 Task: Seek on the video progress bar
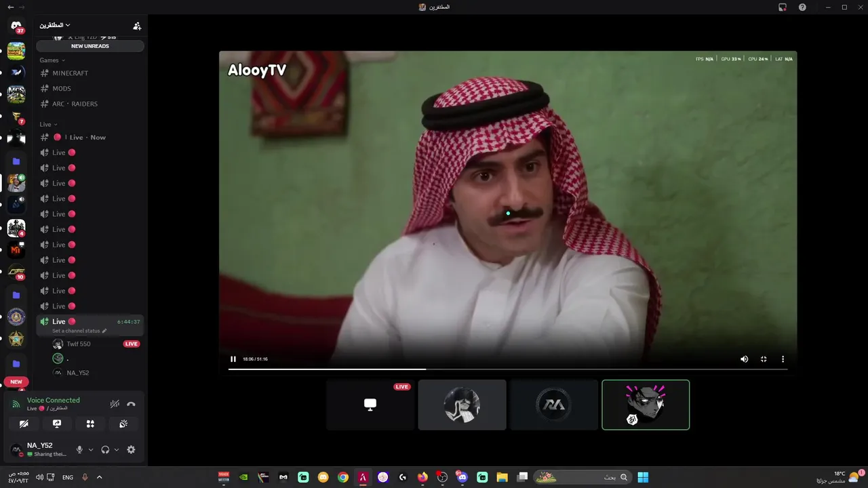[508, 369]
